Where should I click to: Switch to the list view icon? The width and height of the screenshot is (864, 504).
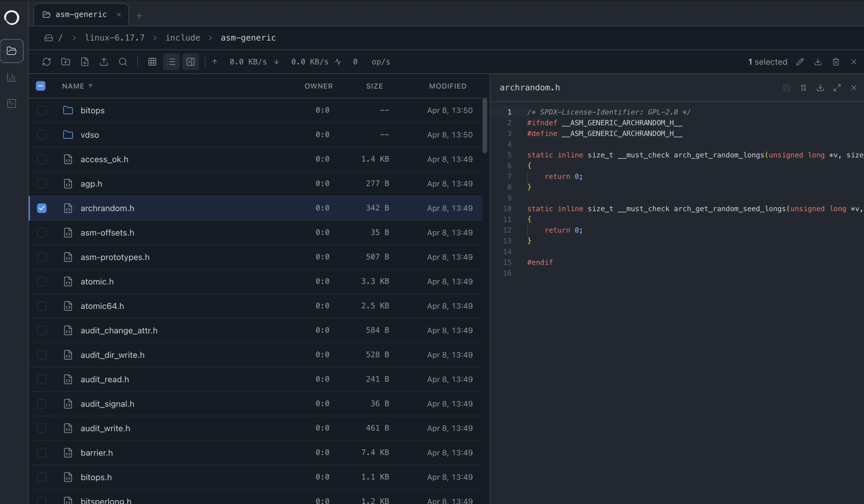pyautogui.click(x=171, y=62)
